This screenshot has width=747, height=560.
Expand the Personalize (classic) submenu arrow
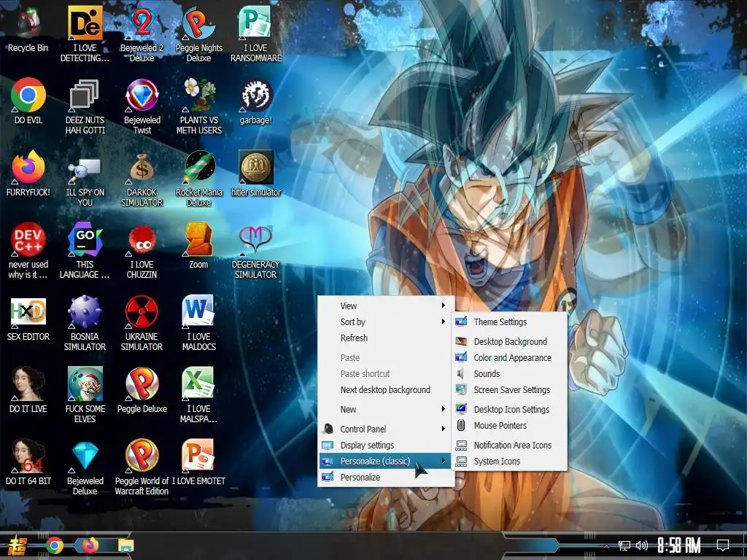444,461
